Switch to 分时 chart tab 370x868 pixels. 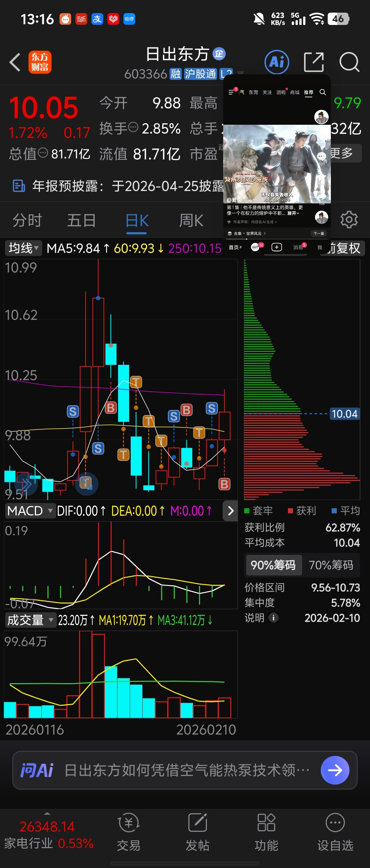point(27,221)
